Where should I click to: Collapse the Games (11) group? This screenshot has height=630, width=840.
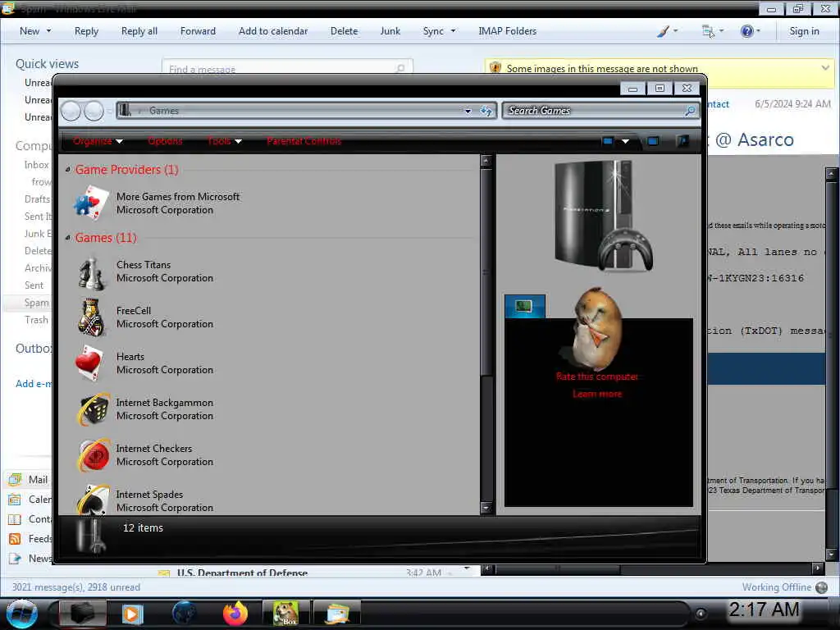tap(68, 237)
